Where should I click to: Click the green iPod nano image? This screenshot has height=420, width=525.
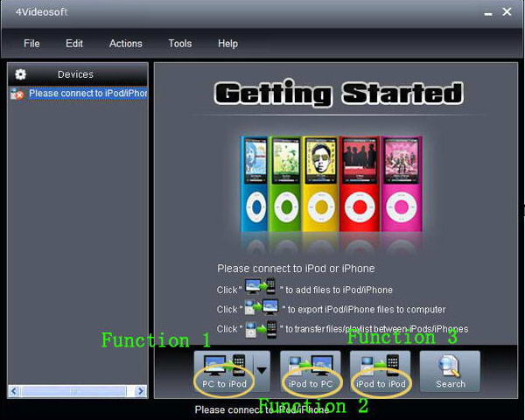tap(285, 184)
